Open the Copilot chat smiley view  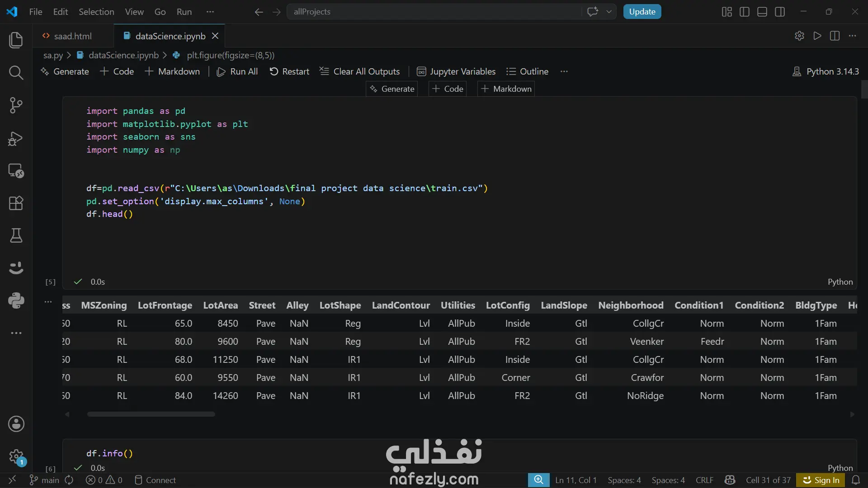(16, 268)
